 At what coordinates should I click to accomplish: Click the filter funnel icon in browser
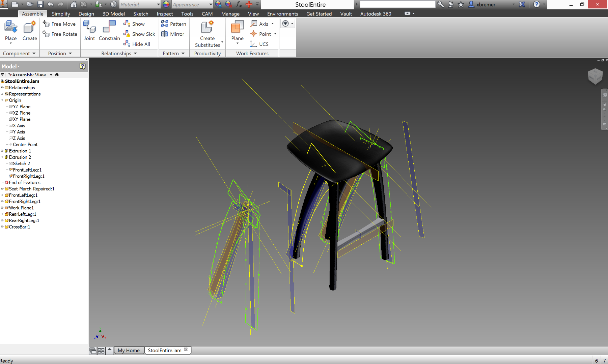click(3, 75)
